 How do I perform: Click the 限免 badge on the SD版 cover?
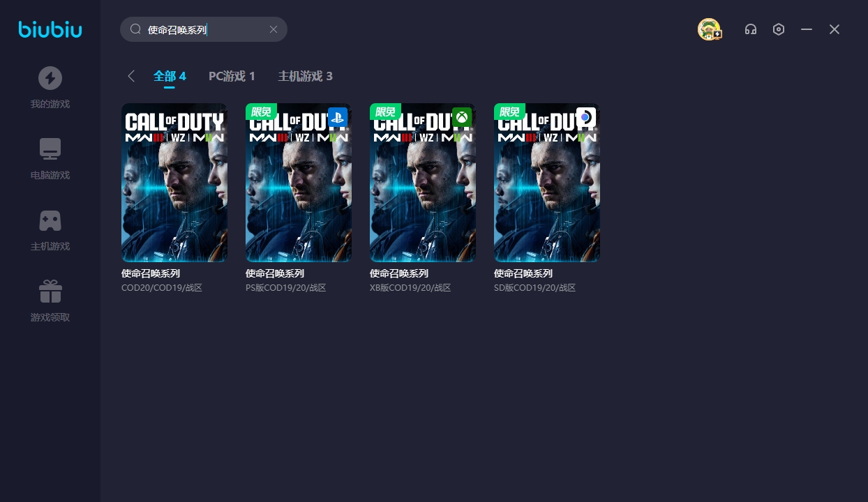pos(509,112)
